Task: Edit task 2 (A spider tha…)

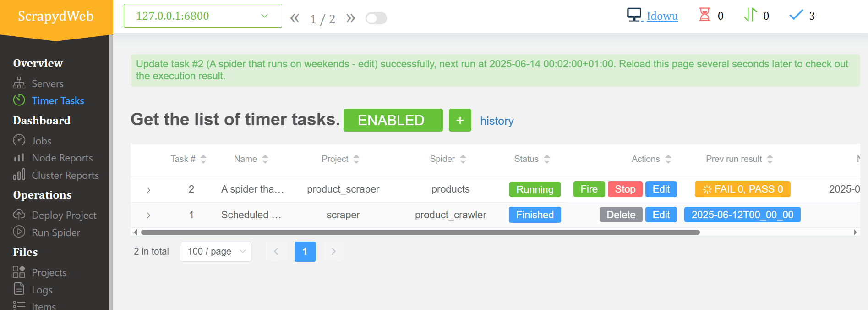Action: click(x=661, y=189)
